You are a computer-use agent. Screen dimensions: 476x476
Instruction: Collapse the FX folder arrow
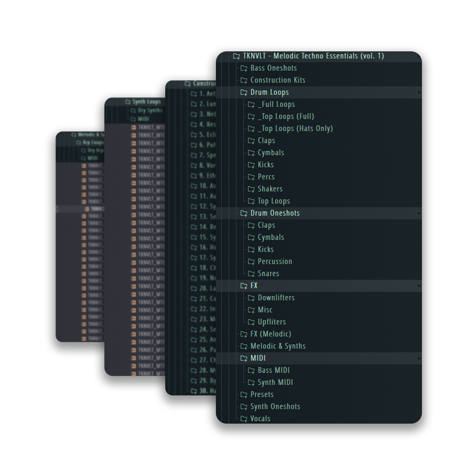[x=419, y=286]
